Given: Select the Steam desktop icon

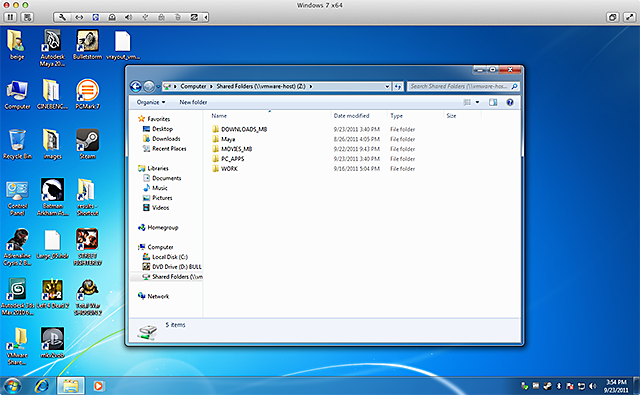Looking at the screenshot, I should [x=87, y=144].
